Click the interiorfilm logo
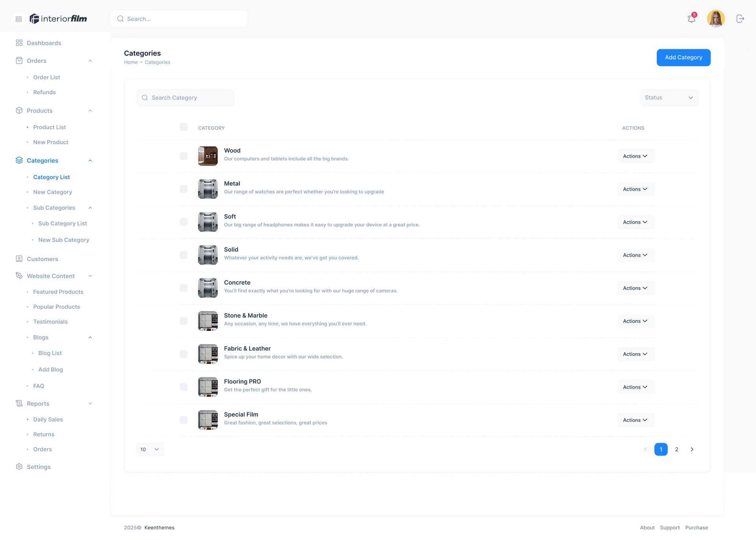The height and width of the screenshot is (540, 756). pos(58,19)
